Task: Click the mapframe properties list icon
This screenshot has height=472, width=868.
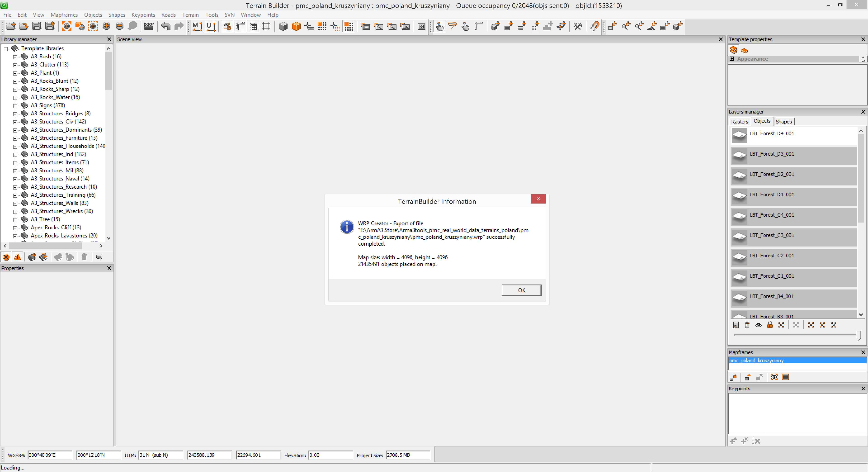Action: [785, 377]
